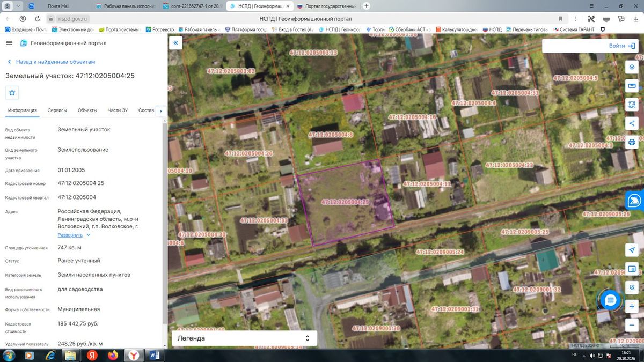
Task: Open the blue side widget tab on the map's right edge
Action: click(x=634, y=201)
